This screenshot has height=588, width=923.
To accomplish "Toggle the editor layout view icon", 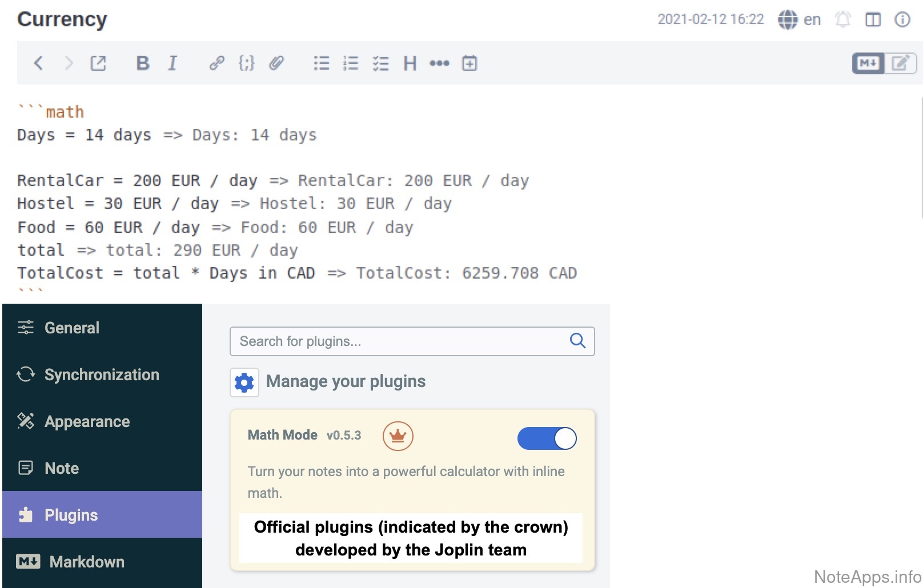I will 873,19.
